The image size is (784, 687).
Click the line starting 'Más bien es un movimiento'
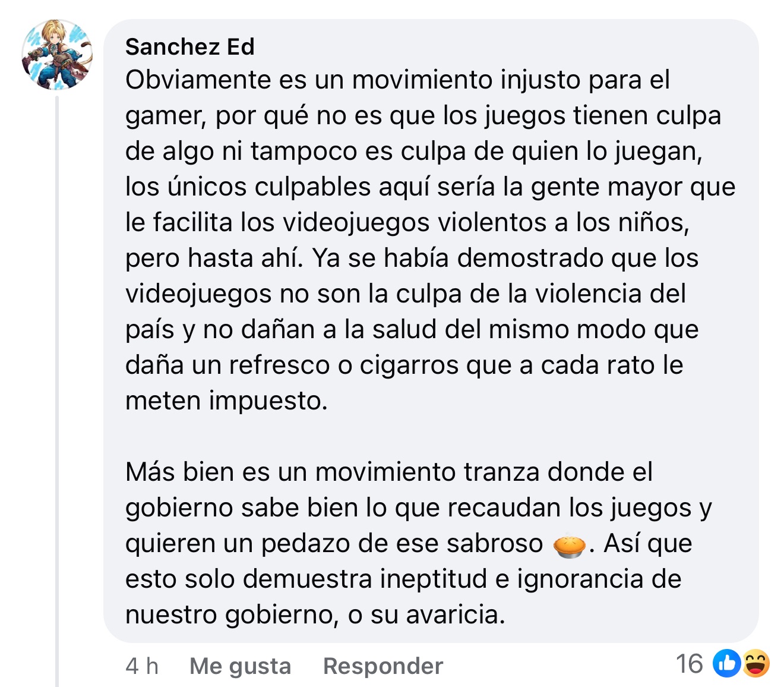click(x=388, y=472)
